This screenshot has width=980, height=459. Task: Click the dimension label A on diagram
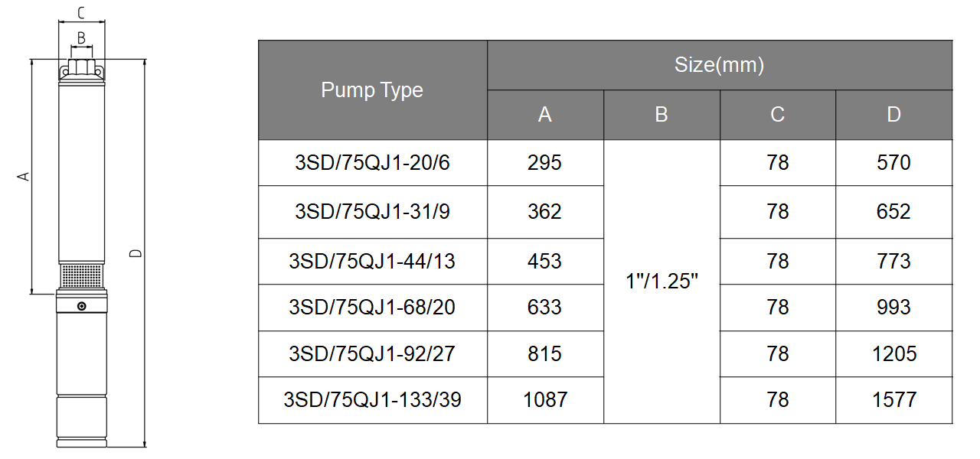pos(24,177)
